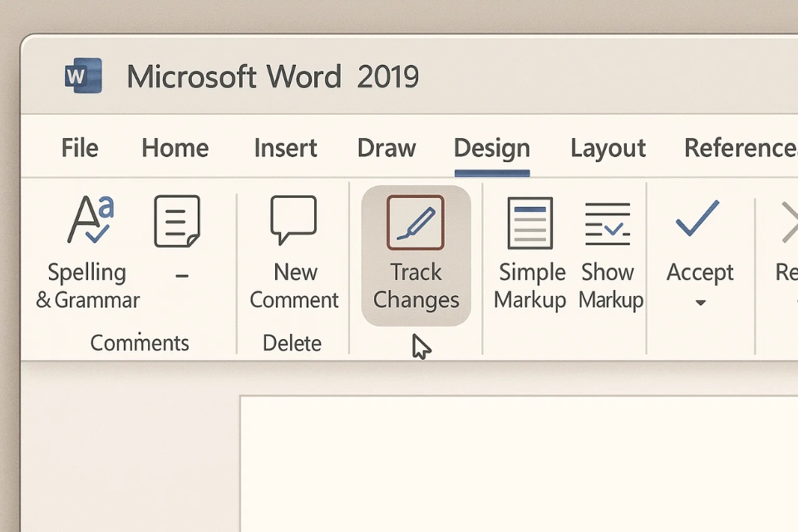The width and height of the screenshot is (798, 532).
Task: Click the New Comment button label
Action: pyautogui.click(x=294, y=286)
